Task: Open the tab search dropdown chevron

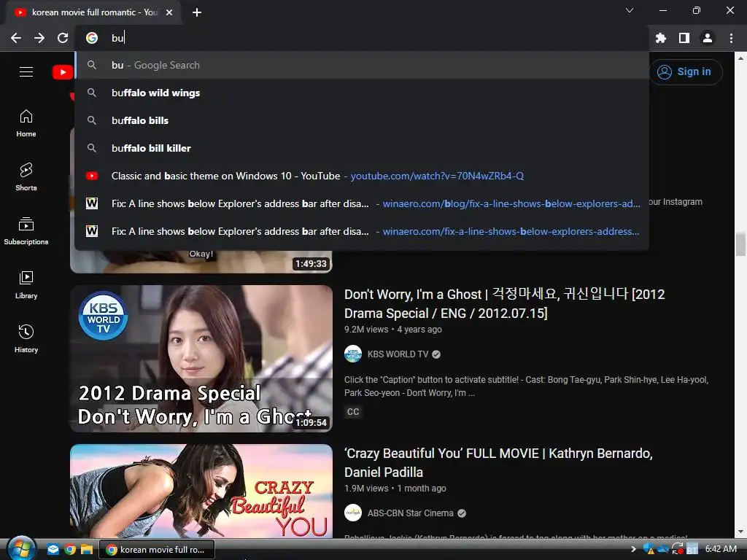Action: coord(630,10)
